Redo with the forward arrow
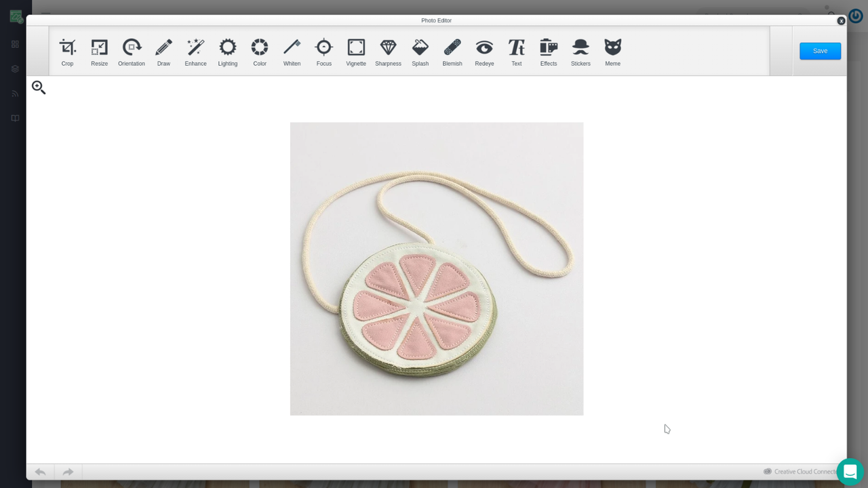Image resolution: width=868 pixels, height=488 pixels. coord(68,472)
